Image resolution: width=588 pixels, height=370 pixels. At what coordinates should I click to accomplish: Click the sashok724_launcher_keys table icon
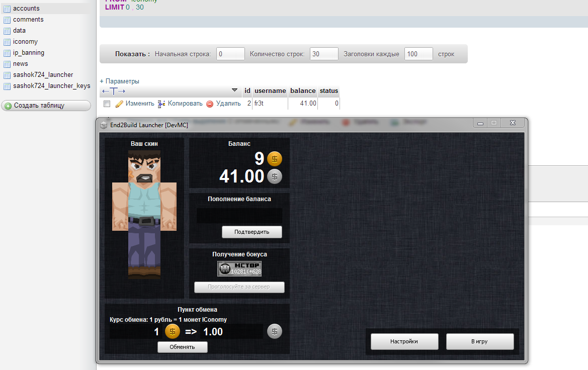coord(7,86)
